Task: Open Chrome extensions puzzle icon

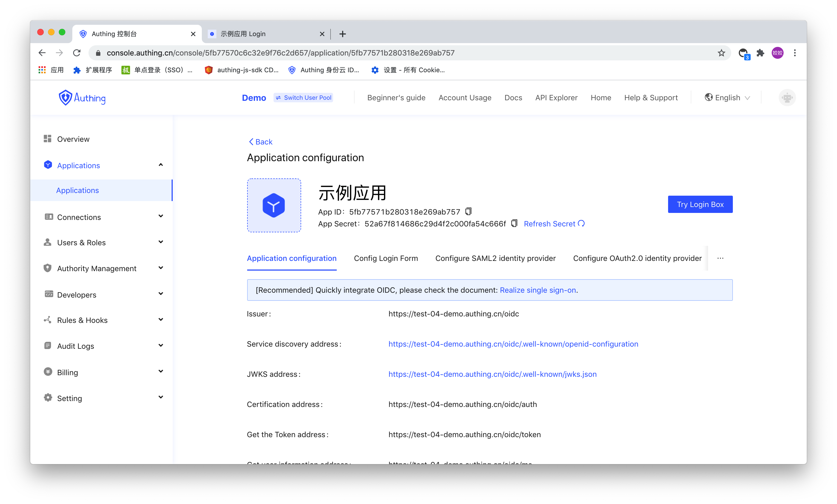Action: 760,53
